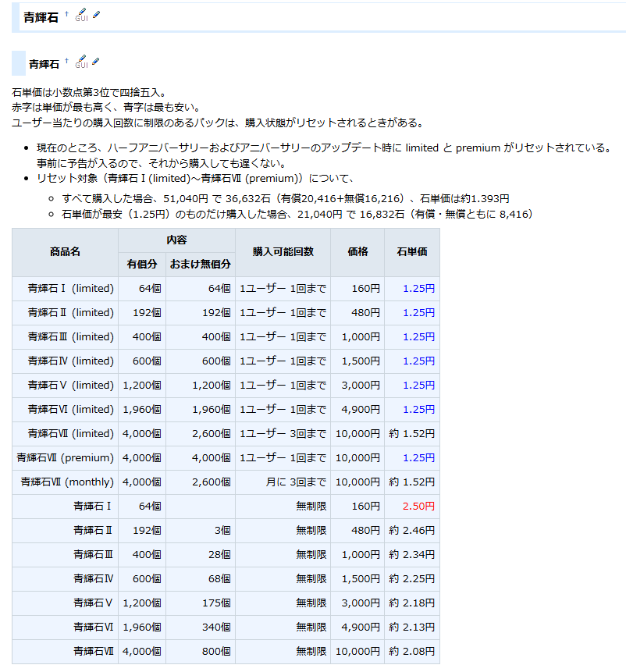Click the bullet about ハーフアニバーサリー reset

pyautogui.click(x=324, y=148)
